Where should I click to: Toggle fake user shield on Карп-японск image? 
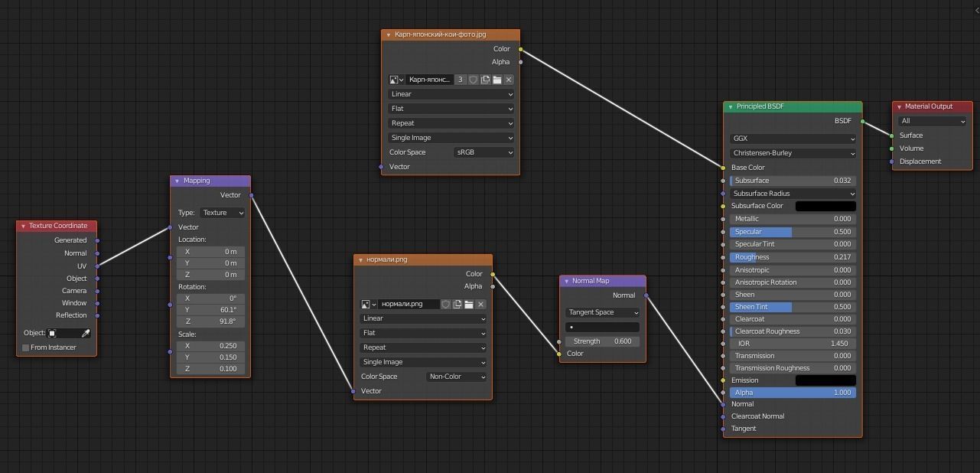474,80
